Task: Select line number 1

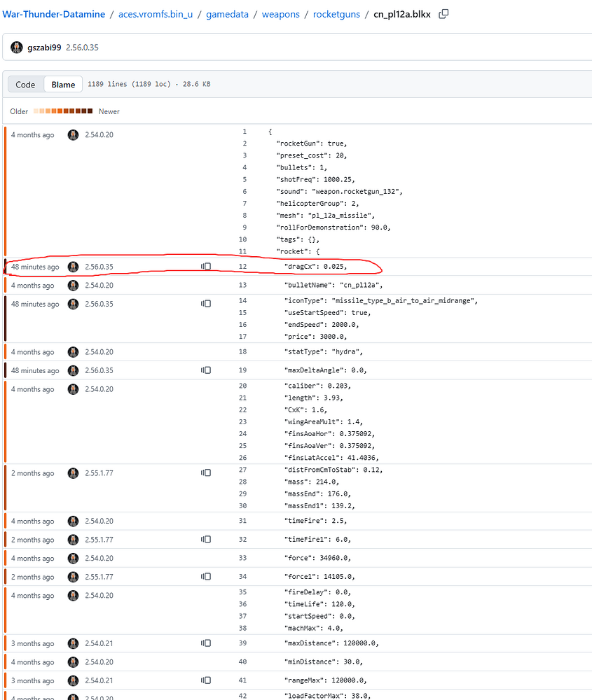Action: coord(245,132)
